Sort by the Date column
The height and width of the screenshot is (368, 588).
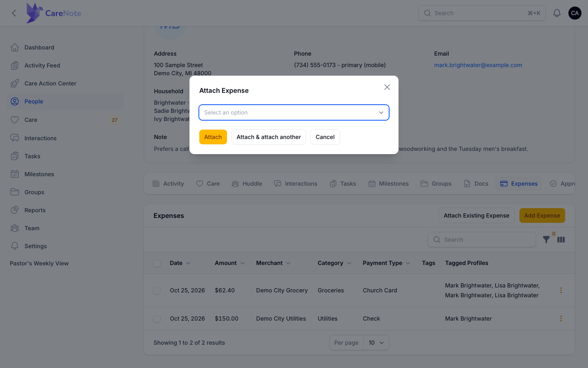180,263
